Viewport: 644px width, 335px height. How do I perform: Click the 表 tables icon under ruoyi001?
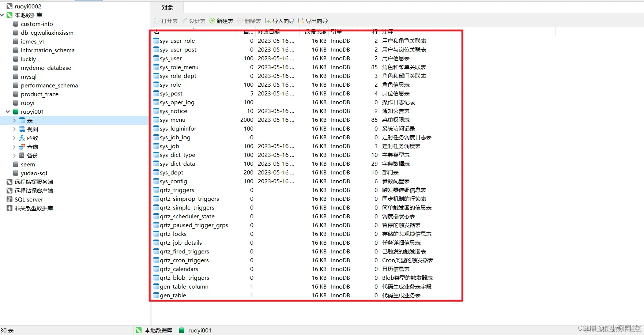(22, 120)
